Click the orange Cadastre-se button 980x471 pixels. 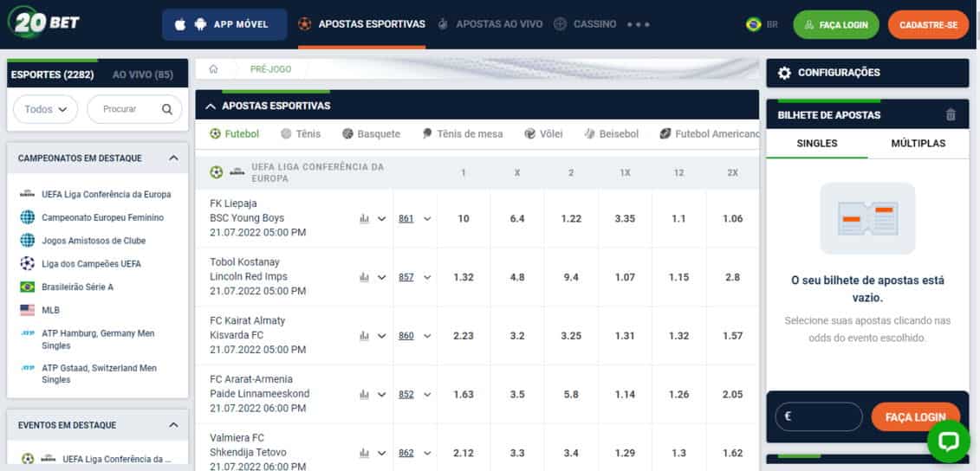(928, 25)
